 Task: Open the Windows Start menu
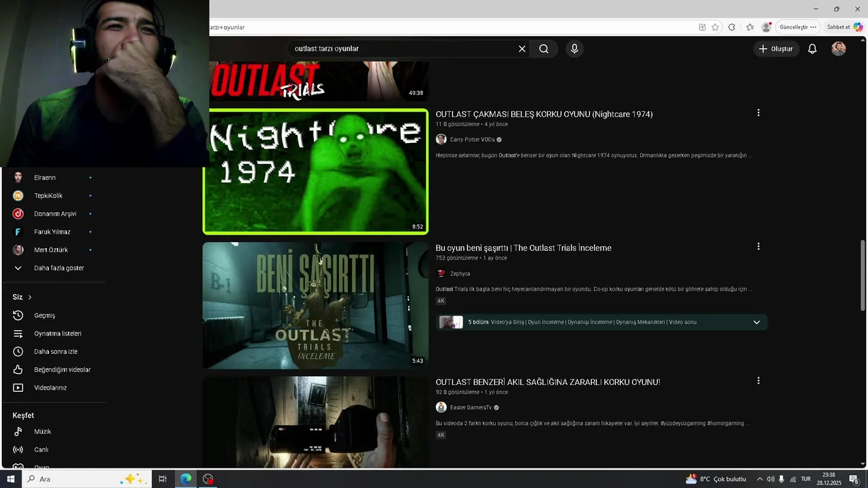click(11, 479)
